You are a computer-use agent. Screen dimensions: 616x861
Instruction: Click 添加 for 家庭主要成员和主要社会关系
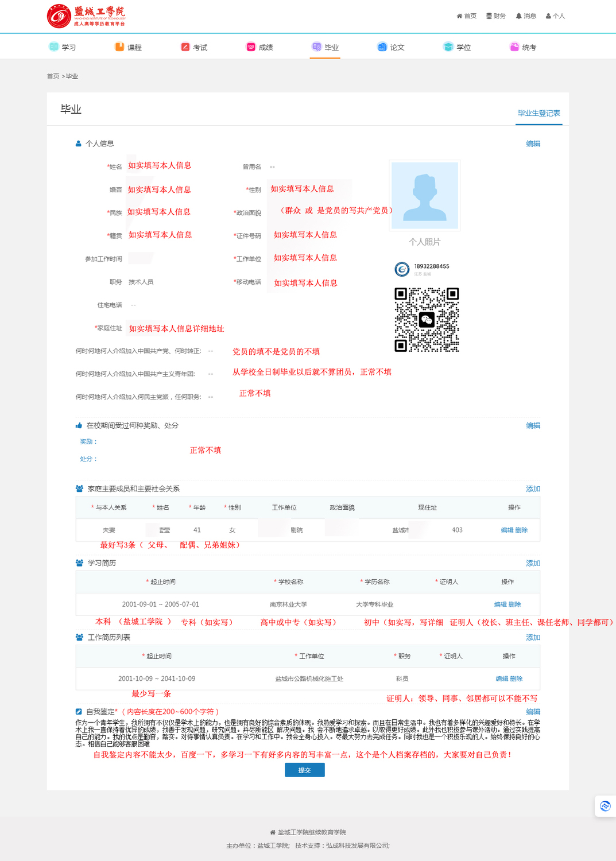click(533, 488)
